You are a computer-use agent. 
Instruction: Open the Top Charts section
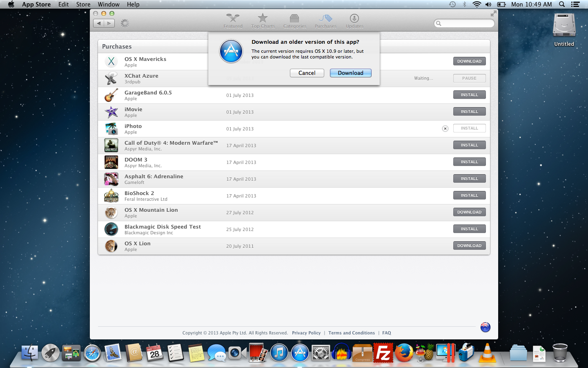tap(263, 21)
